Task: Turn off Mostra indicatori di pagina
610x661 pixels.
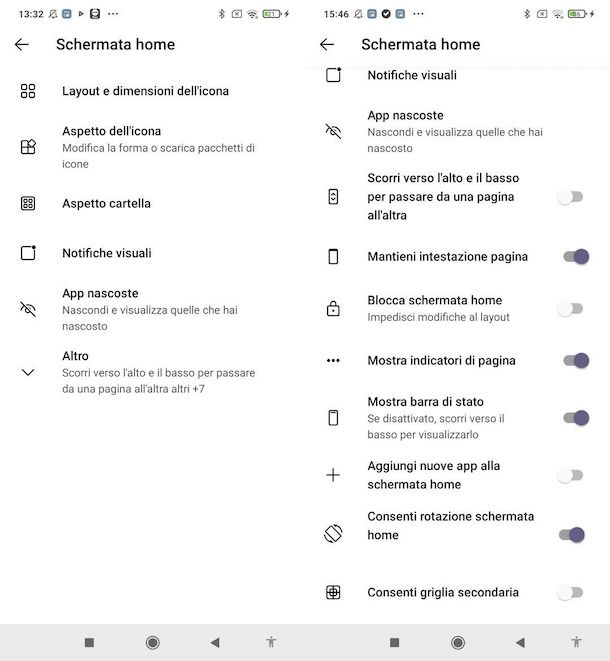Action: click(x=574, y=361)
